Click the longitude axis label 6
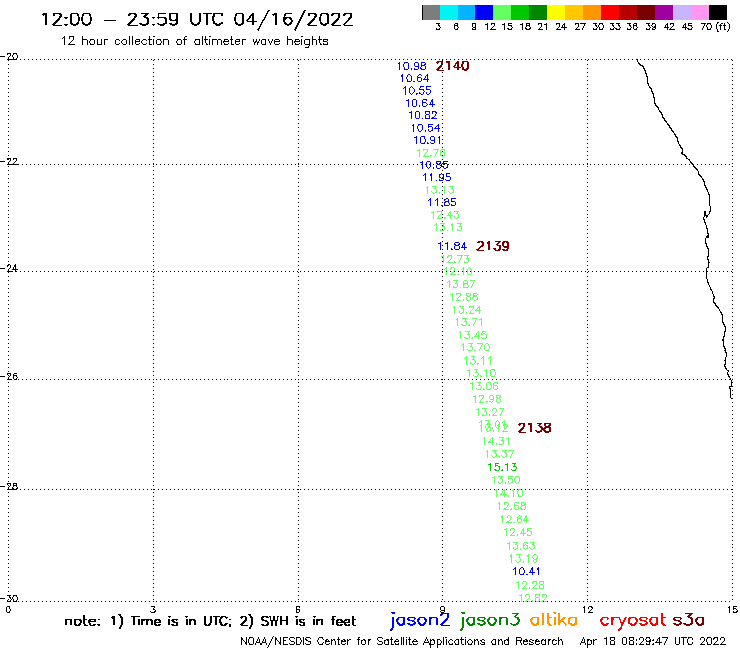Viewport: 740px width, 650px height. [x=298, y=609]
